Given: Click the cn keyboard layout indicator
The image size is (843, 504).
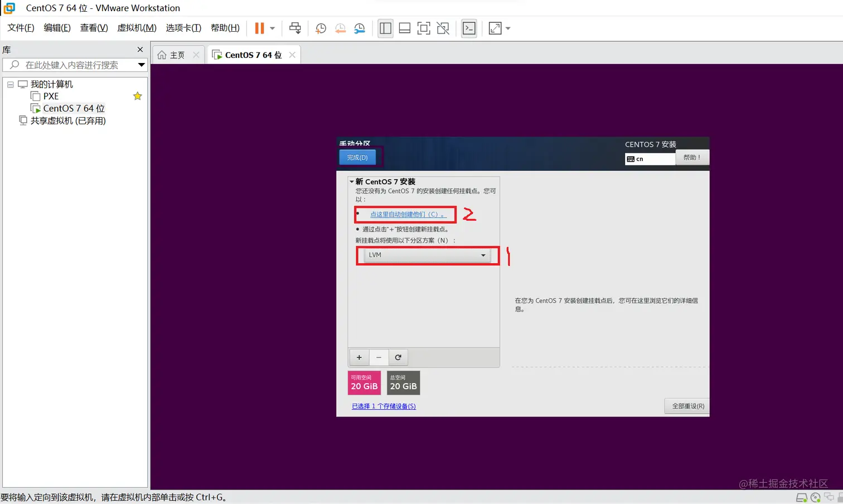Looking at the screenshot, I should (x=650, y=159).
